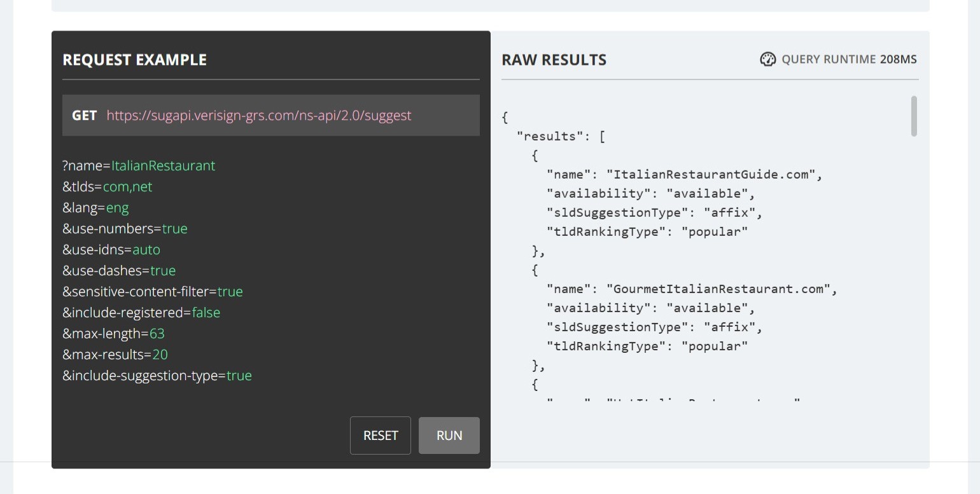The height and width of the screenshot is (494, 980).
Task: Toggle use-numbers parameter to false
Action: point(175,228)
